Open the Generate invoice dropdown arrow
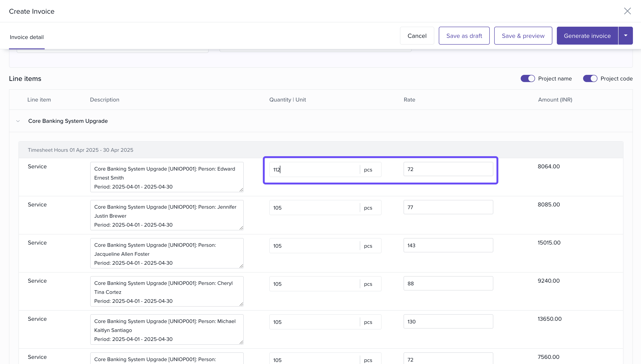The width and height of the screenshot is (641, 364). coord(626,36)
